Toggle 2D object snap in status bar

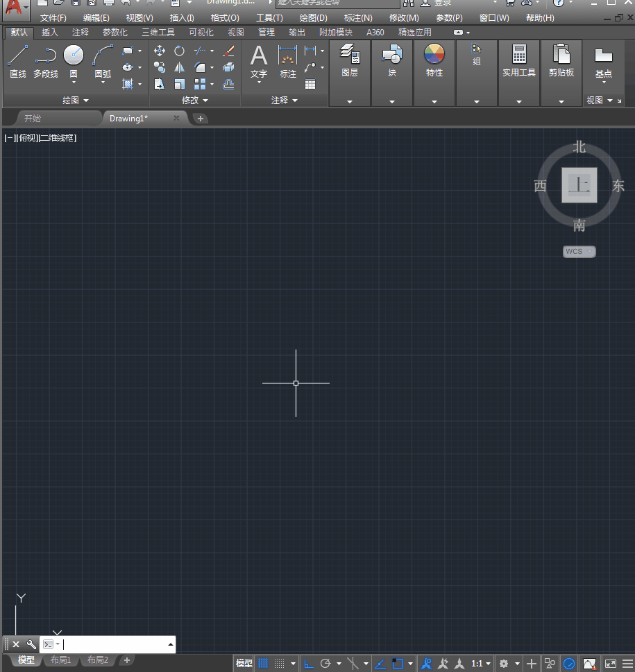[x=398, y=664]
